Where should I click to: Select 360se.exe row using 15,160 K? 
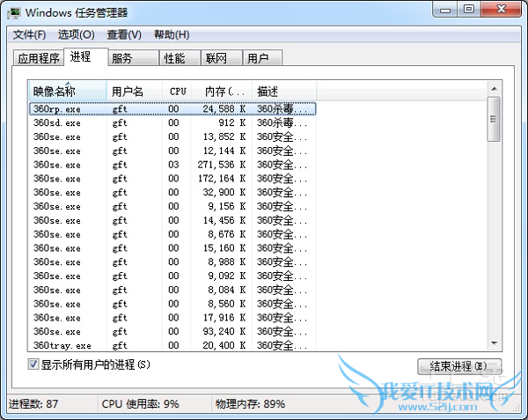click(x=172, y=248)
